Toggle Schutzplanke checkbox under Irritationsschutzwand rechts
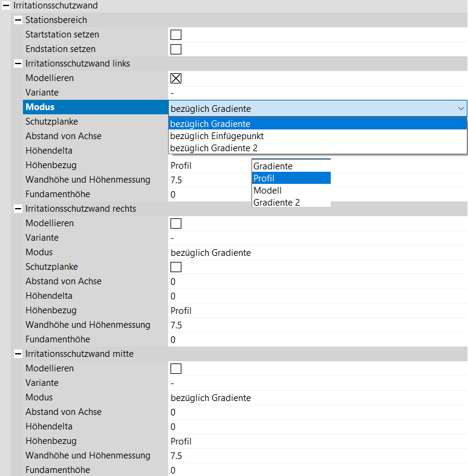 (x=176, y=267)
